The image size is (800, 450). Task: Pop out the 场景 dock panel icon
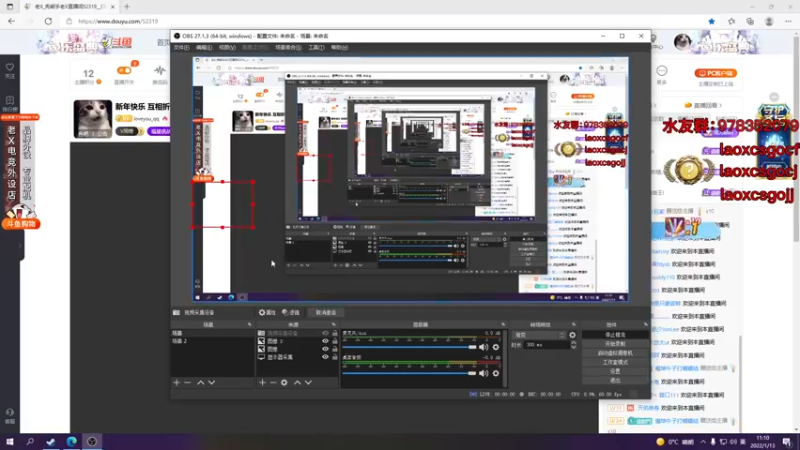249,324
